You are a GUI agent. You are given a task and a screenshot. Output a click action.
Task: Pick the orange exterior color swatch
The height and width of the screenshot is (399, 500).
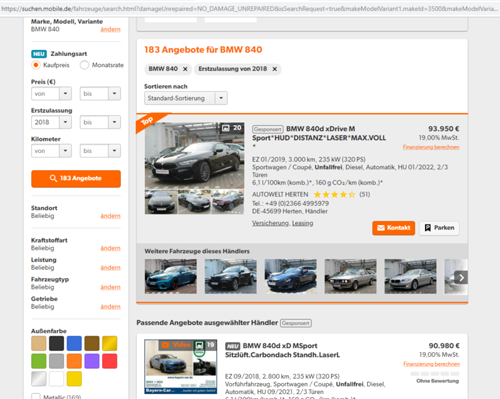pos(74,361)
